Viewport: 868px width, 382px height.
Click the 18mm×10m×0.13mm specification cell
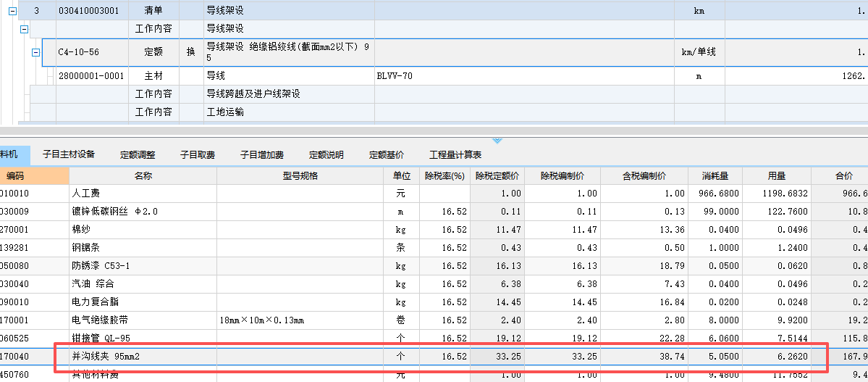[x=300, y=320]
